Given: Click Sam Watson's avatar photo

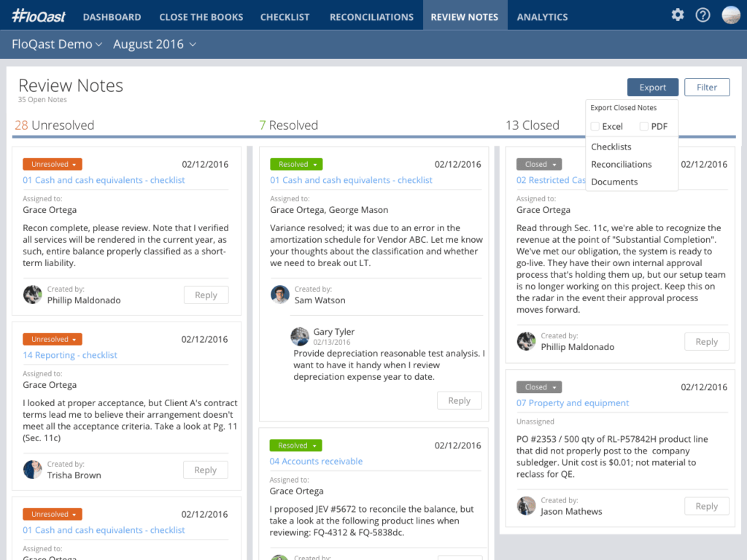Looking at the screenshot, I should [x=279, y=295].
